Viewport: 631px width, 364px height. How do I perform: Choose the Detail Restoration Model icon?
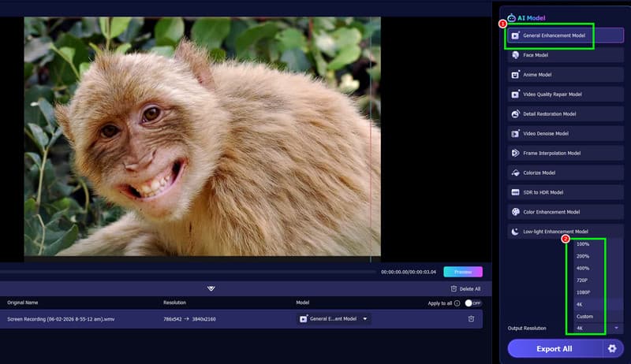[515, 114]
